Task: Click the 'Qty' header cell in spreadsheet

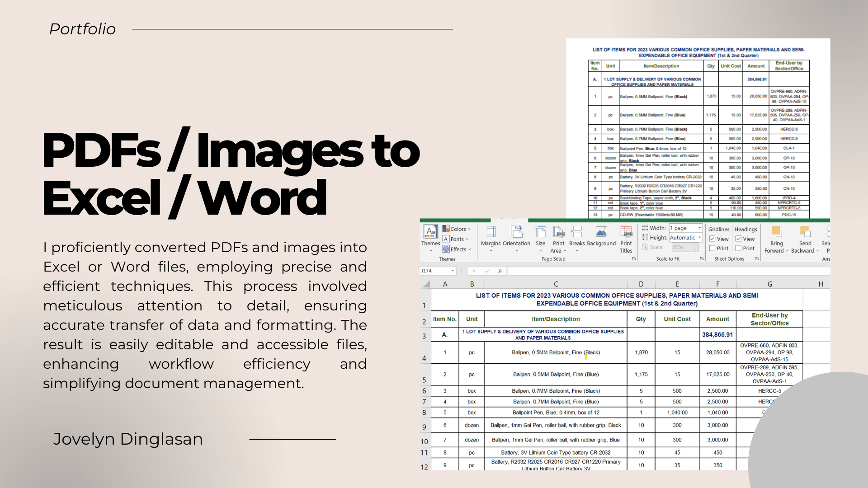Action: tap(641, 319)
